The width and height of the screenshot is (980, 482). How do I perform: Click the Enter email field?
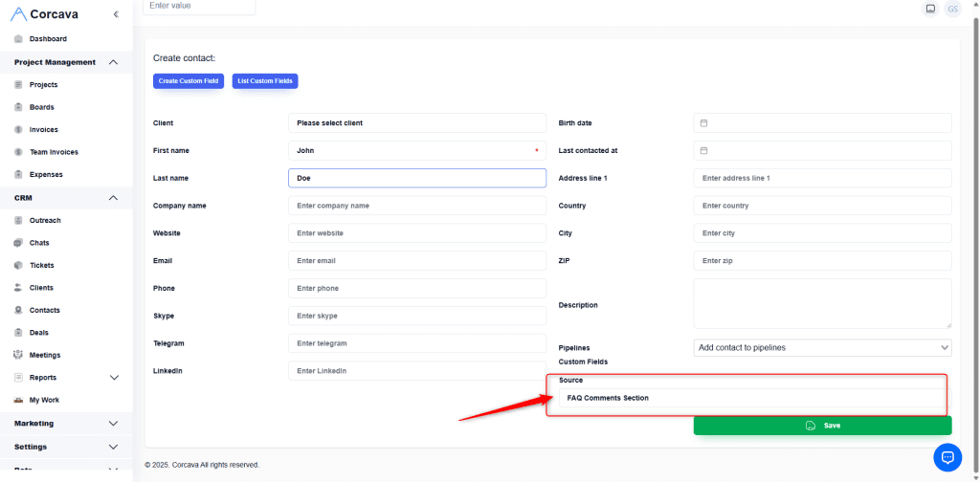coord(417,260)
